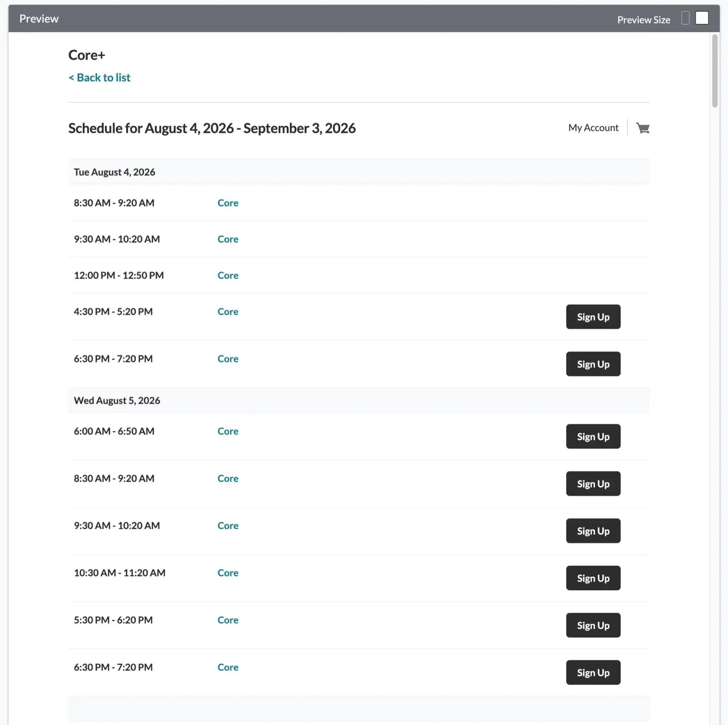Select the mobile preview size icon
The image size is (728, 725).
click(685, 18)
